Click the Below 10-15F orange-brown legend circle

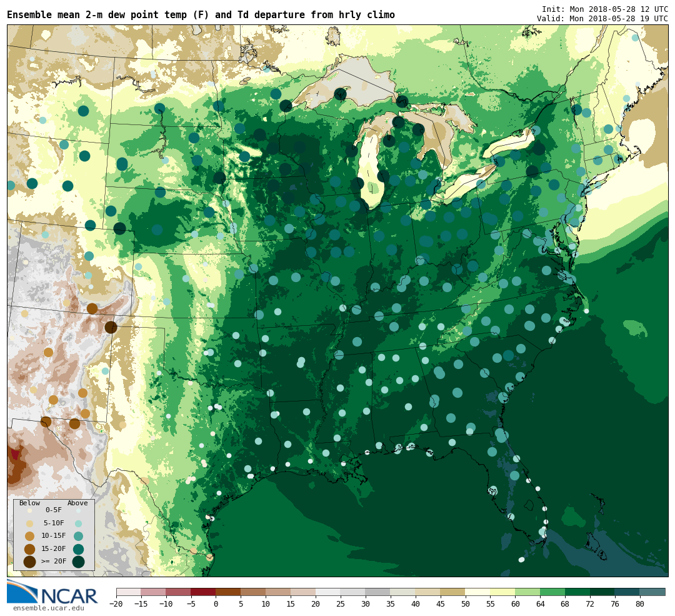click(30, 537)
